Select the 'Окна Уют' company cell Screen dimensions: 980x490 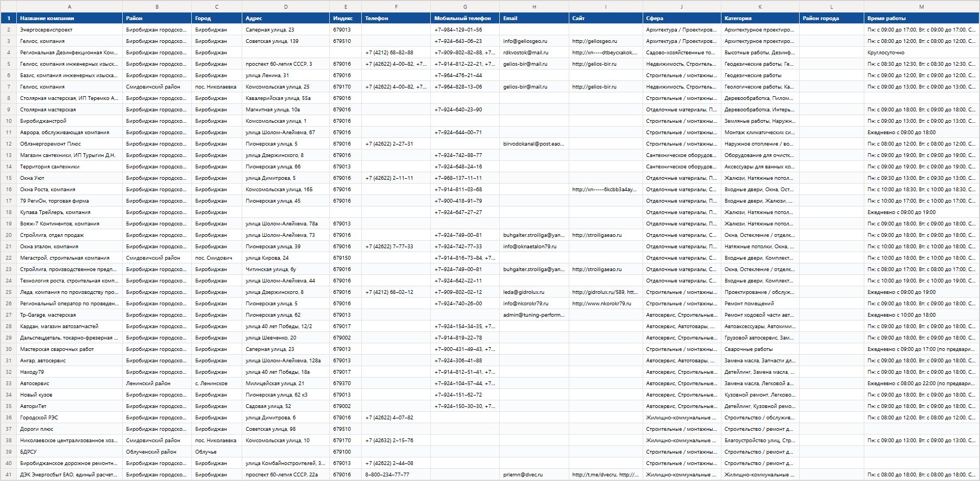[x=70, y=178]
